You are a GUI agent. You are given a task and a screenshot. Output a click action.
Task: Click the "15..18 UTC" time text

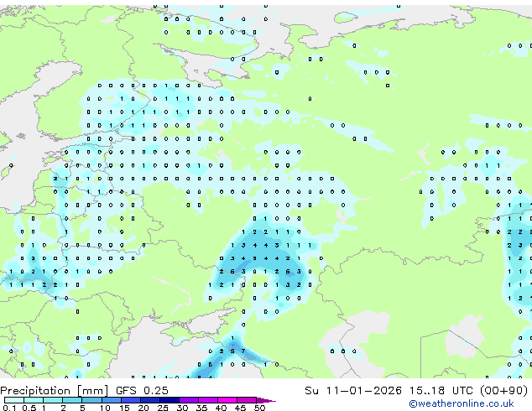441,390
